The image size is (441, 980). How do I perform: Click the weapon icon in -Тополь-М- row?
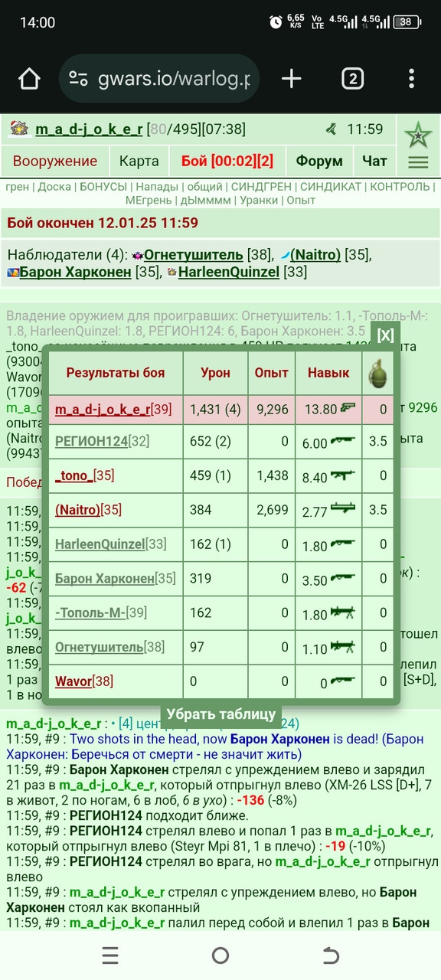[x=342, y=612]
